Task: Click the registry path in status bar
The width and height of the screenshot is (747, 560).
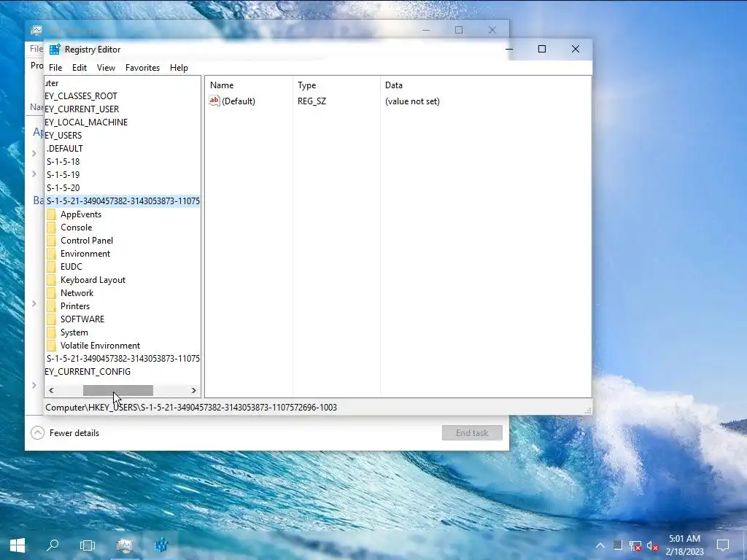Action: [191, 407]
